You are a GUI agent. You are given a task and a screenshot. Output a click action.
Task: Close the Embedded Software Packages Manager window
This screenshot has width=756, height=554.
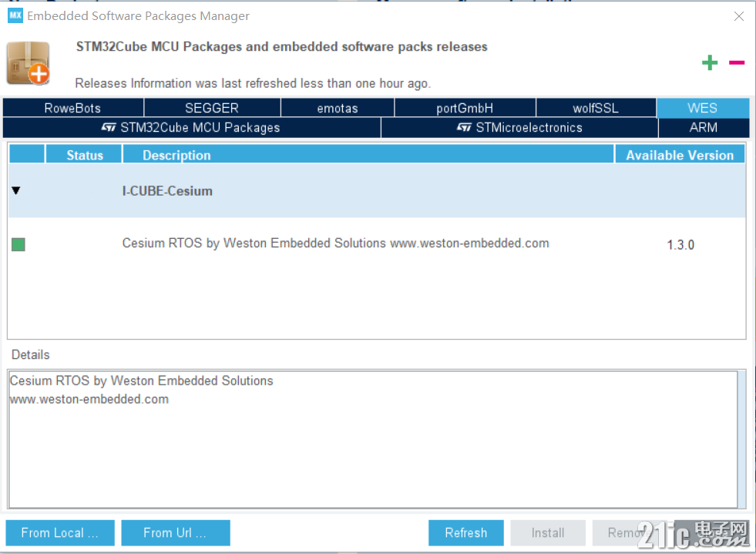[738, 16]
